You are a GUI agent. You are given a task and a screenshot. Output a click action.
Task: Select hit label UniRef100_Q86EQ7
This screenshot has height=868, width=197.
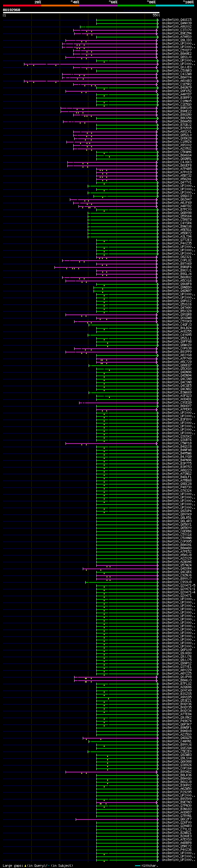click(x=176, y=365)
